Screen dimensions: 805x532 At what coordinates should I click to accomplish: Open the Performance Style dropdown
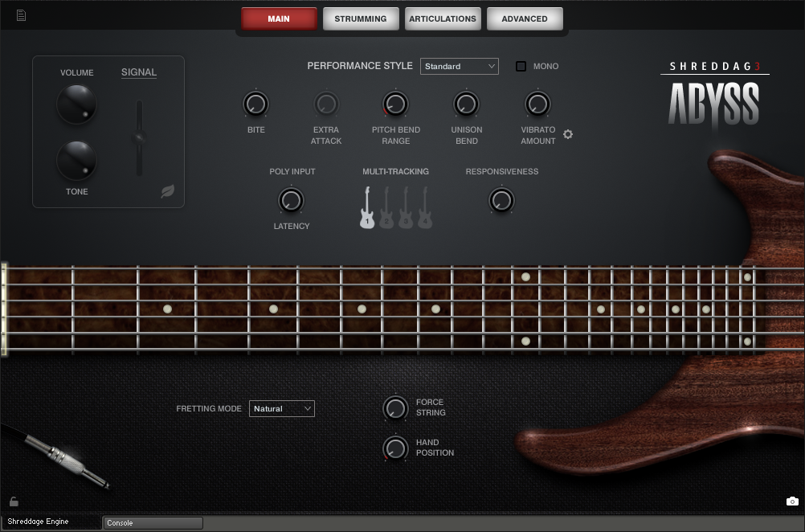(x=459, y=66)
